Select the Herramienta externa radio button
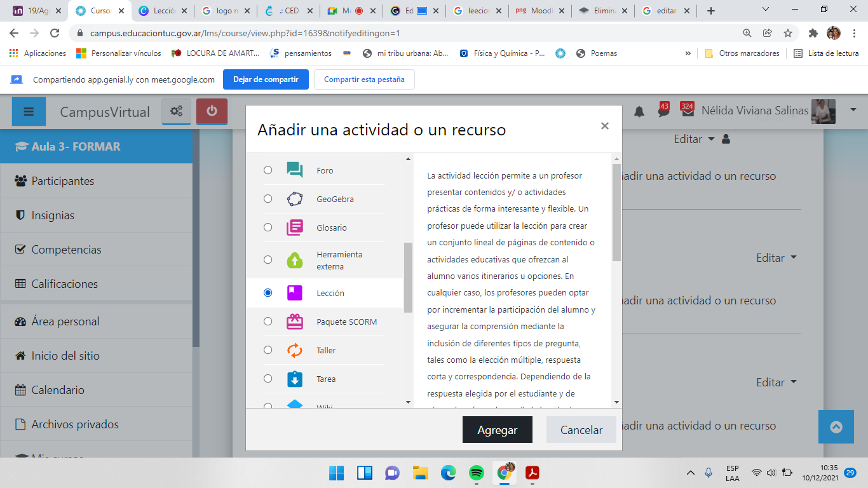The height and width of the screenshot is (488, 868). pos(268,259)
